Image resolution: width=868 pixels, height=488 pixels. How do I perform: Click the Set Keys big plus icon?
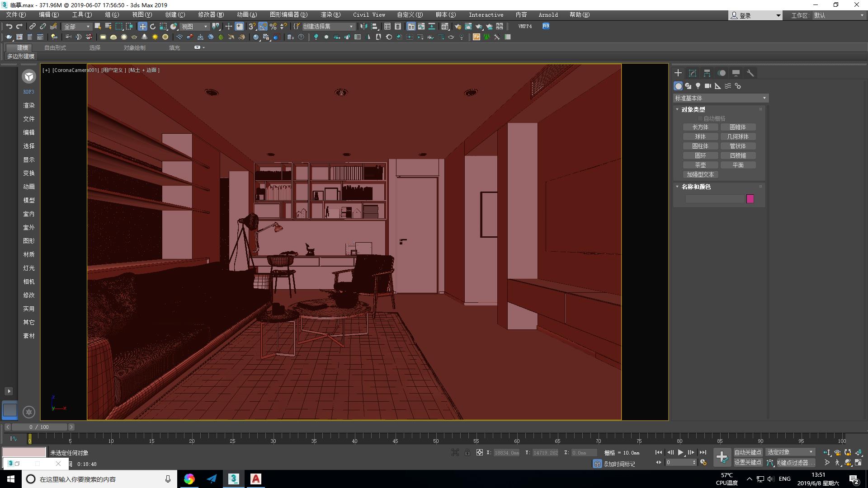pyautogui.click(x=722, y=457)
